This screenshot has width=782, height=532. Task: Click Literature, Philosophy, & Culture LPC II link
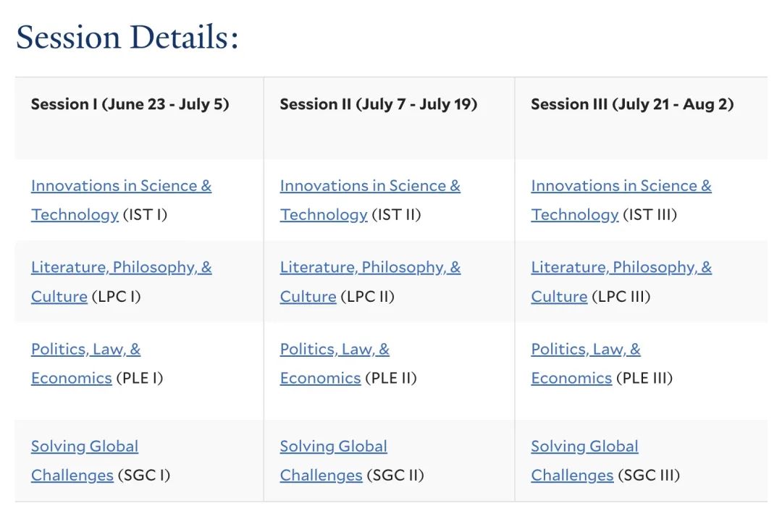coord(370,282)
